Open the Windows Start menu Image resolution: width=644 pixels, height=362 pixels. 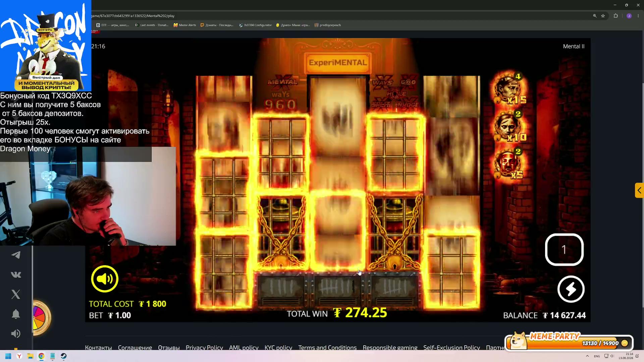point(8,356)
